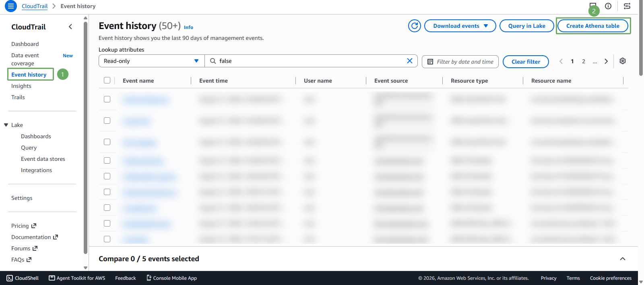Go to Insights in the sidebar
This screenshot has height=285, width=644.
pyautogui.click(x=21, y=86)
